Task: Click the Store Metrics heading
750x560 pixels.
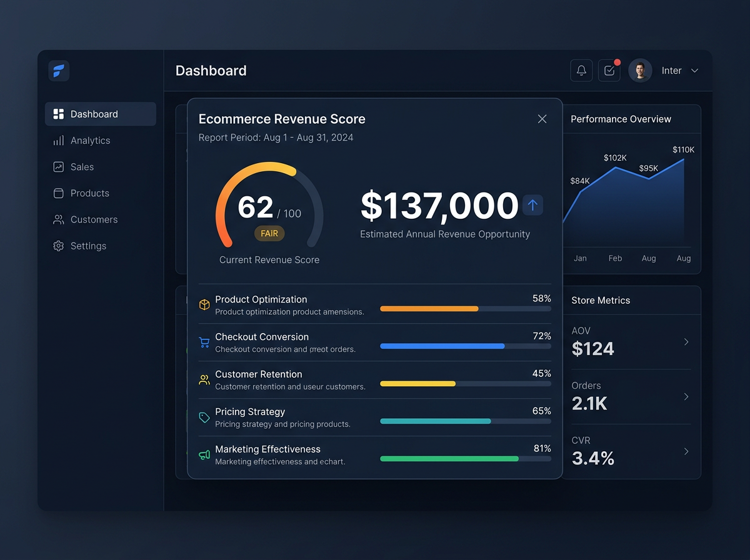Action: [601, 301]
